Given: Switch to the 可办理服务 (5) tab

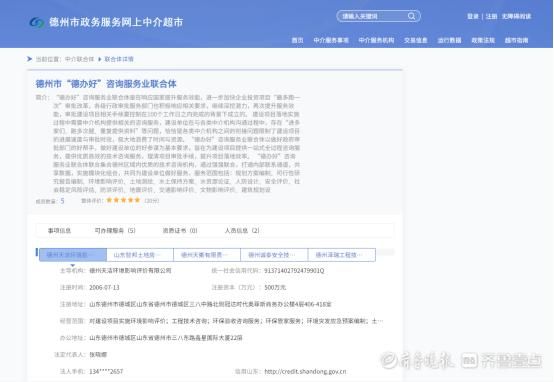Looking at the screenshot, I should tap(115, 231).
